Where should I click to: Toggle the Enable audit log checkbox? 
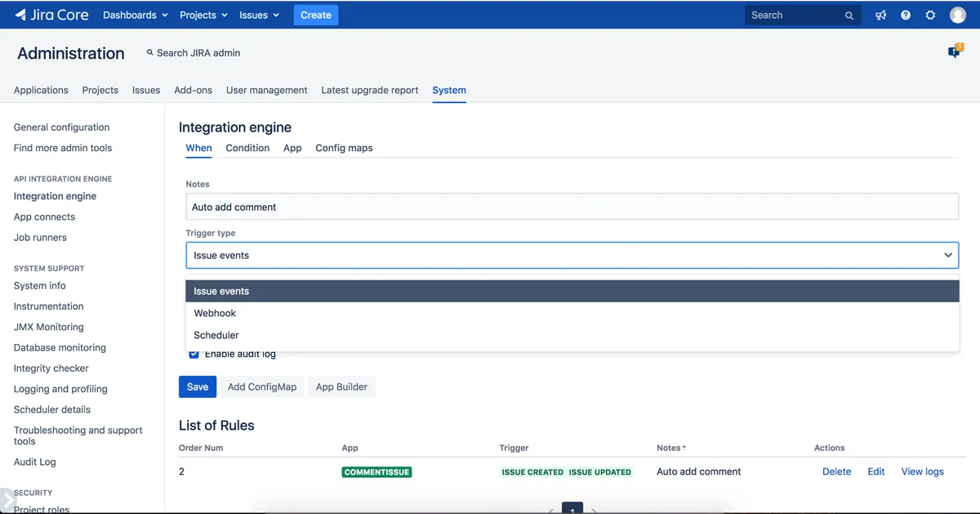(x=194, y=354)
